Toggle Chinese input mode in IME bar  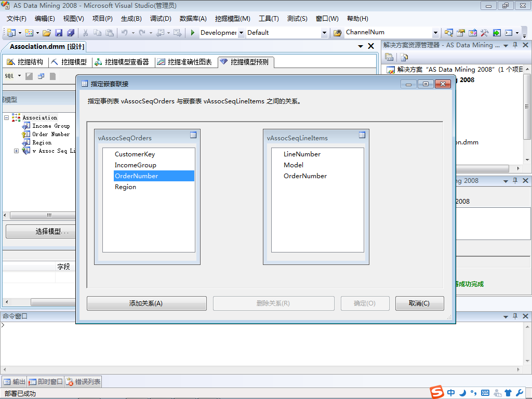point(451,393)
